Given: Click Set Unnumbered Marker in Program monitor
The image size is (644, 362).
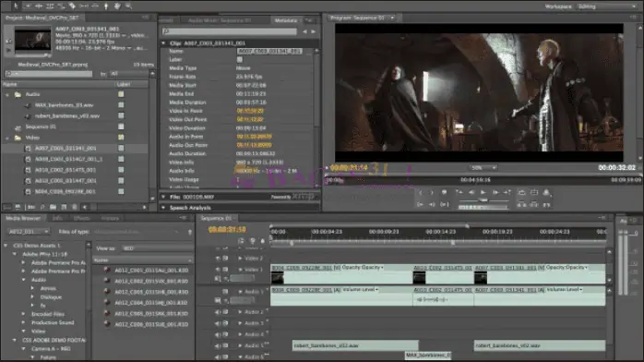Looking at the screenshot, I should (444, 192).
